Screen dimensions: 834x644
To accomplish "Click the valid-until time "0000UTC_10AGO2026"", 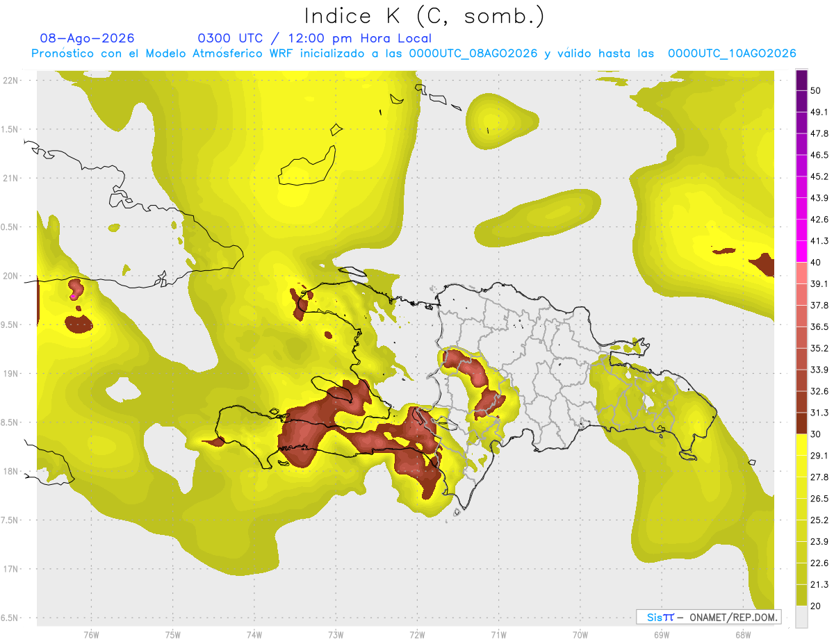I will [x=732, y=53].
